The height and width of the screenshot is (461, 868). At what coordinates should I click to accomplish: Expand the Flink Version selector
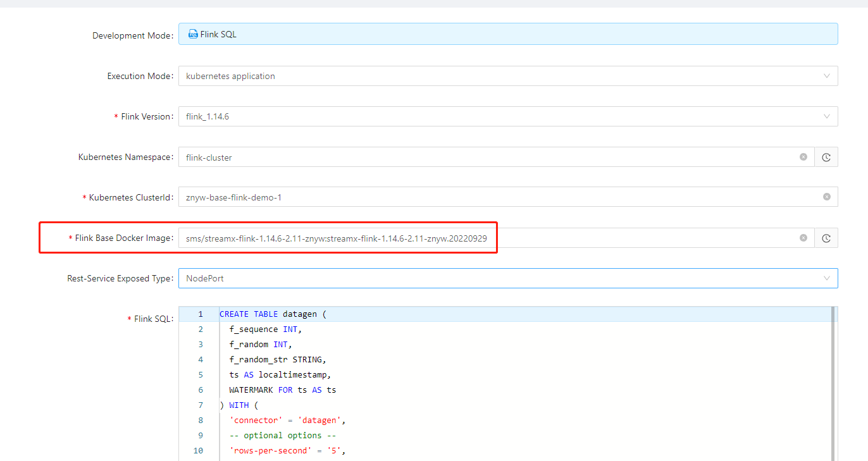827,116
